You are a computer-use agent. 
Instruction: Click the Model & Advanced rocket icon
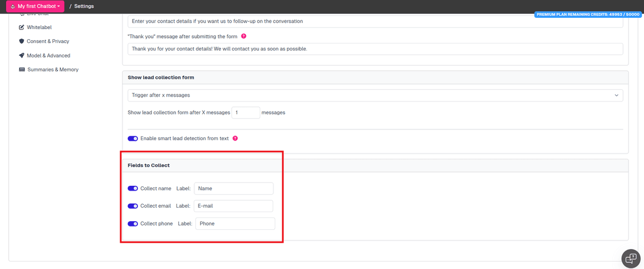[22, 55]
